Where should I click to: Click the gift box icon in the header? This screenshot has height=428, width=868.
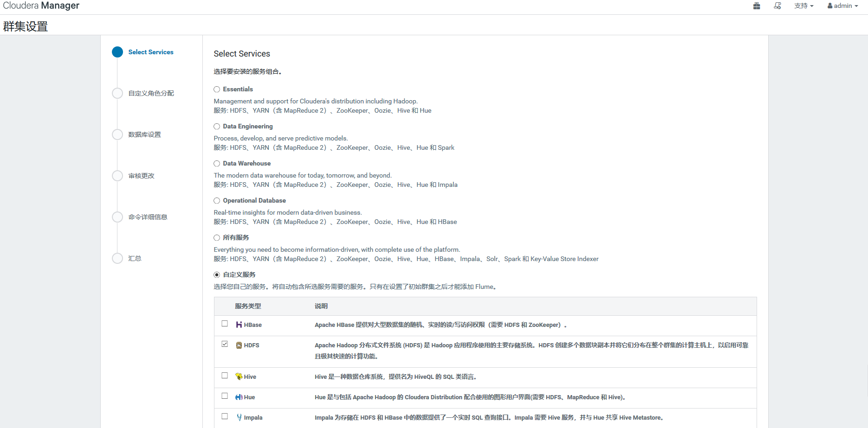pos(757,6)
